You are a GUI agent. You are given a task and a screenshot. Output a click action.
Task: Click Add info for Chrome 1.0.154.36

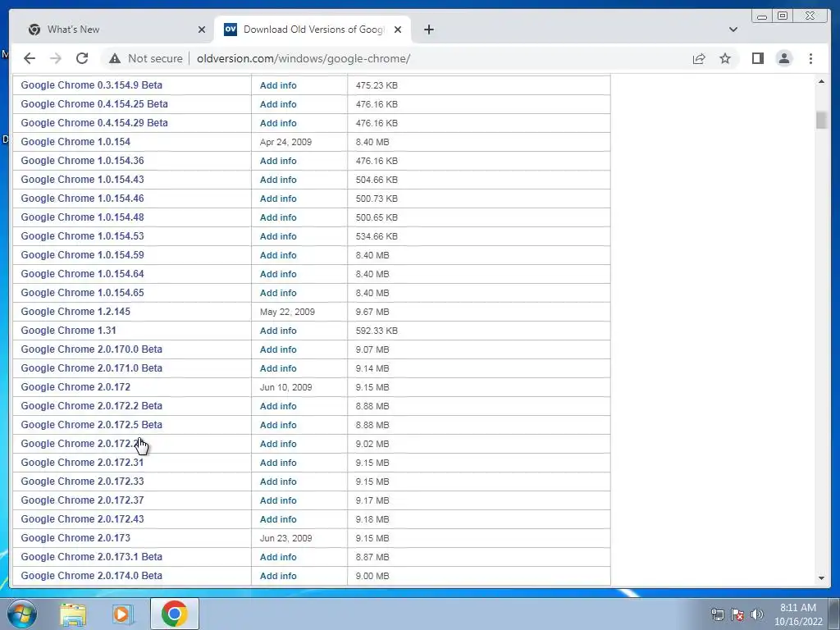click(278, 161)
